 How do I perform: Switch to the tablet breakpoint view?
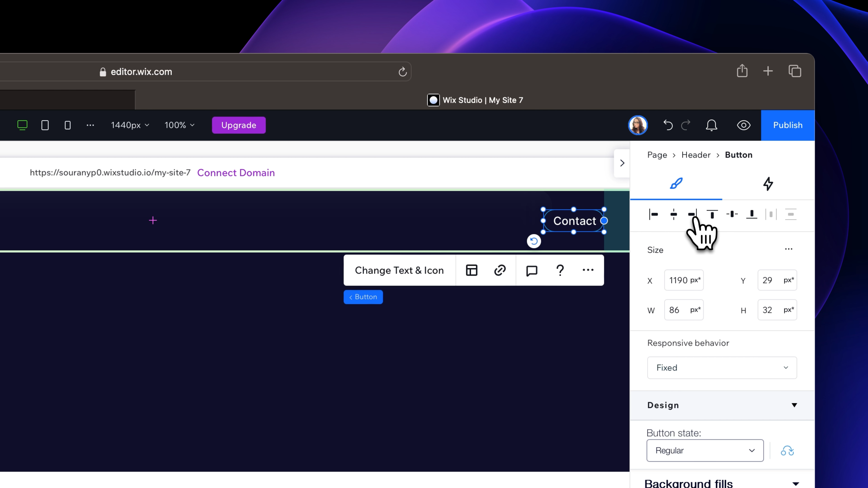point(45,125)
